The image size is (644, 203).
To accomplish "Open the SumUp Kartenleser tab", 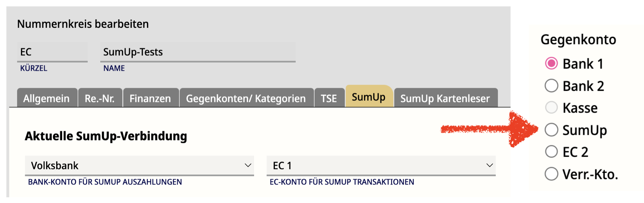I will pos(445,98).
